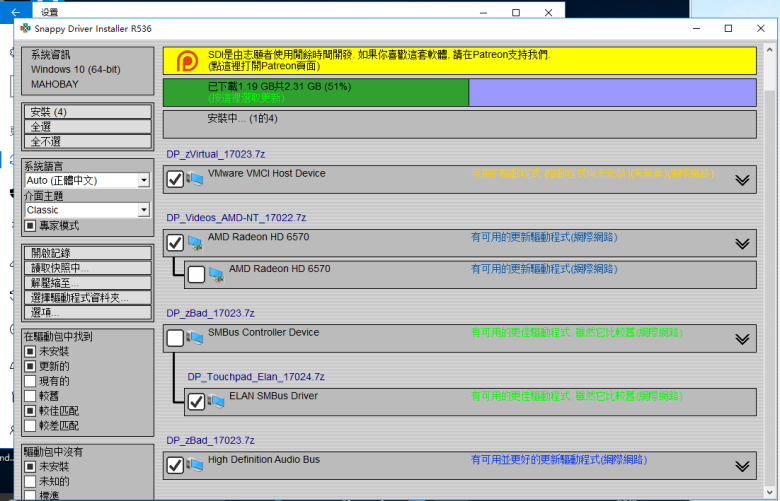Toggle 未安裝 checkbox under 在驅動包中找到
Screen dimensions: 780x501
point(30,351)
